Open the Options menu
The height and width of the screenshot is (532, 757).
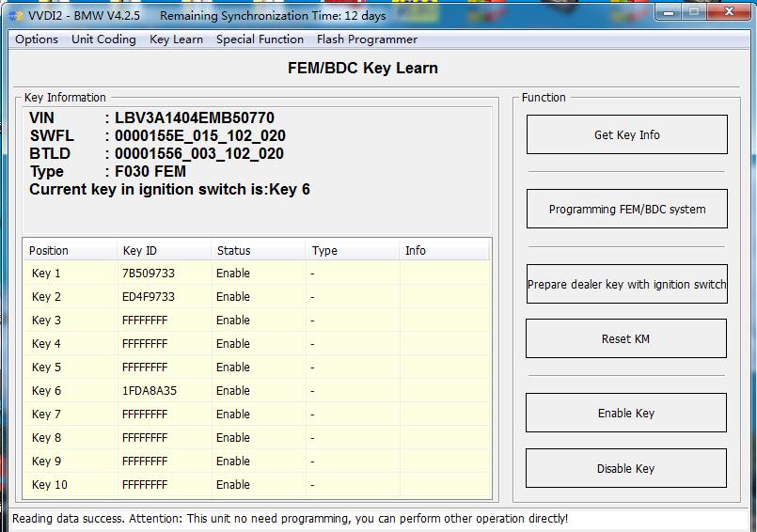(x=37, y=39)
